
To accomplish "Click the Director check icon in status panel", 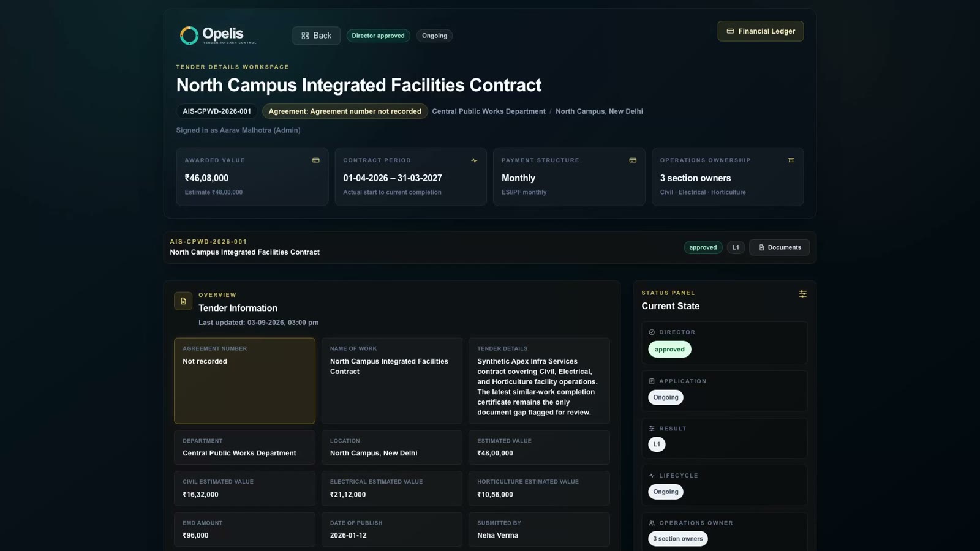I will pyautogui.click(x=652, y=332).
